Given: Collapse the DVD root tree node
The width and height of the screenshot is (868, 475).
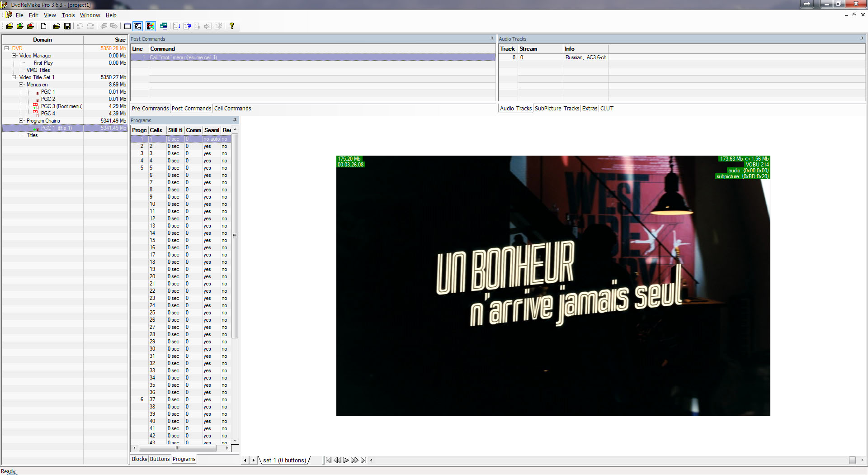Looking at the screenshot, I should coord(7,48).
